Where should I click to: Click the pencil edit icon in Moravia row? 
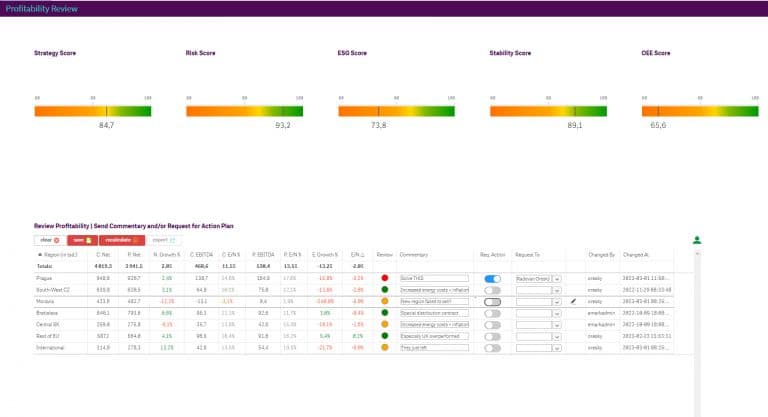click(x=574, y=301)
